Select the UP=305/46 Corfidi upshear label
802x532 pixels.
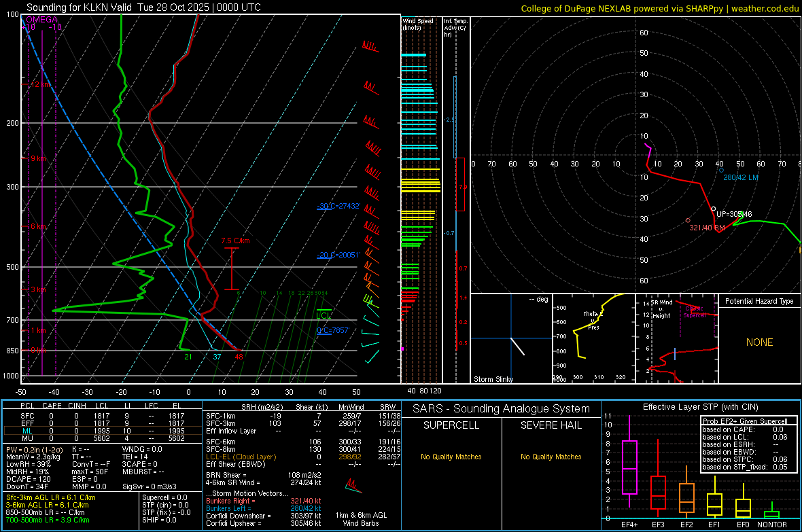click(x=734, y=214)
